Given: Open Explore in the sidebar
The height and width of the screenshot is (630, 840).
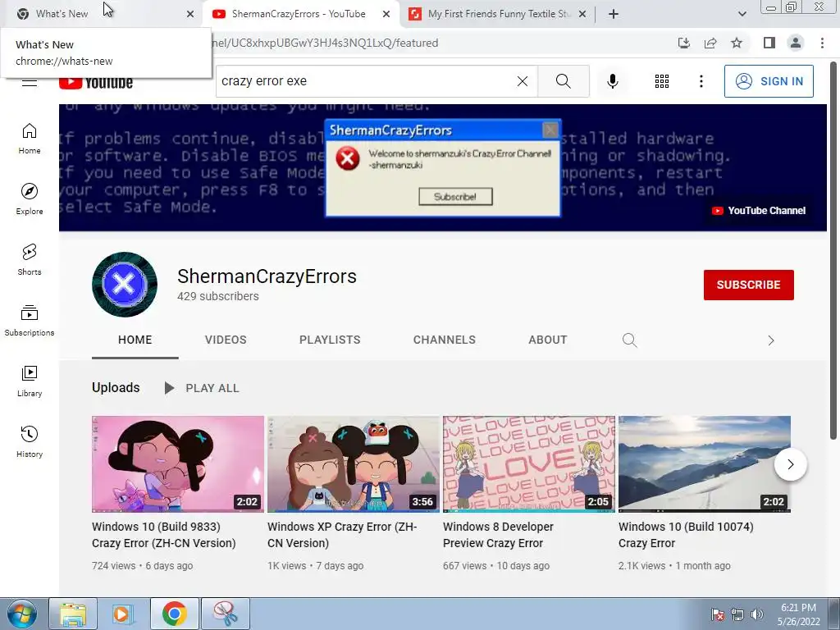Looking at the screenshot, I should click(x=29, y=199).
